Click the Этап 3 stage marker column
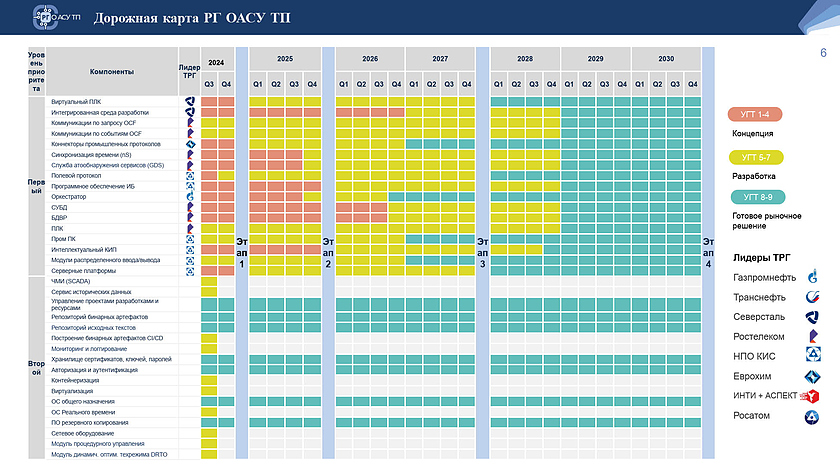 click(x=482, y=253)
